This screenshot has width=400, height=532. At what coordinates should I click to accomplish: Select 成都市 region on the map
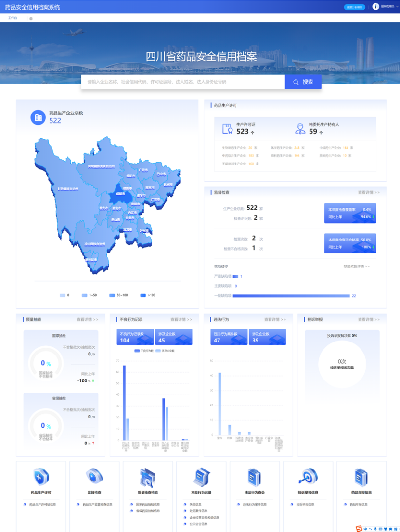120,194
